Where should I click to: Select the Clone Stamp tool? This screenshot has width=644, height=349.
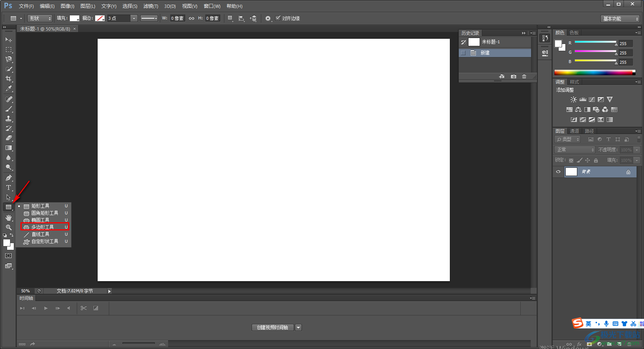coord(8,119)
